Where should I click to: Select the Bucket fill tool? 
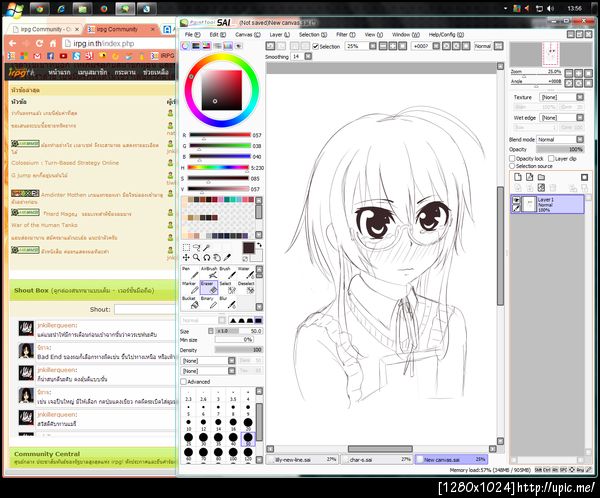tap(190, 302)
